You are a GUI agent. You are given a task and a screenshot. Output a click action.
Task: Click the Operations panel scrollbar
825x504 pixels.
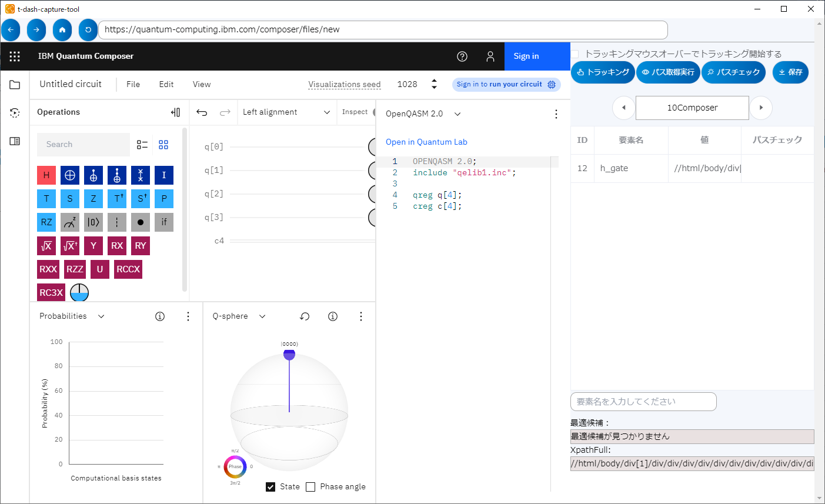coord(185,209)
